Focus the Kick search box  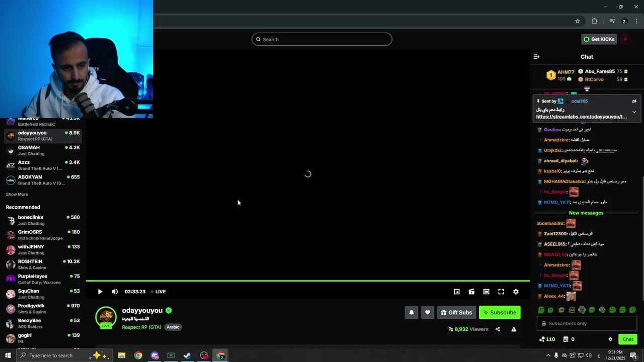[322, 39]
